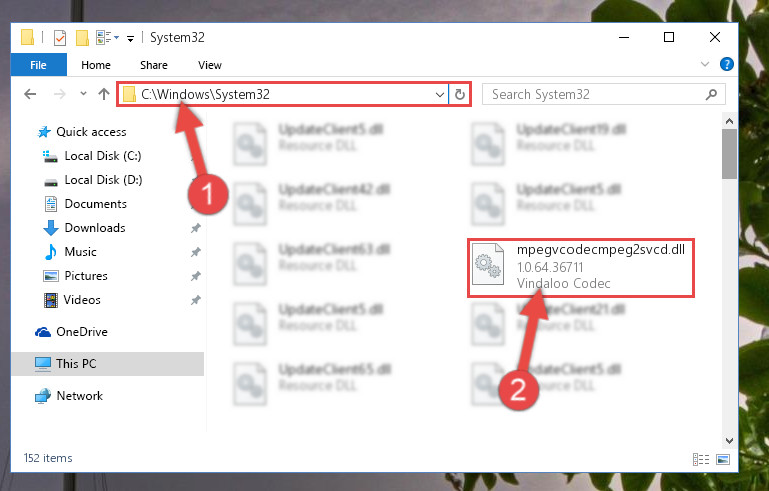This screenshot has width=769, height=491.
Task: Click the new folder quick access icon
Action: tap(82, 37)
